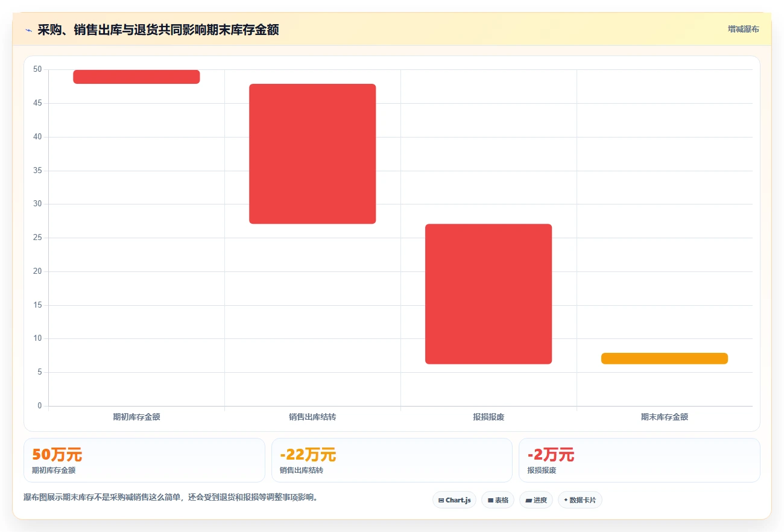784x532 pixels.
Task: Select the Chart.js chip
Action: pos(454,500)
